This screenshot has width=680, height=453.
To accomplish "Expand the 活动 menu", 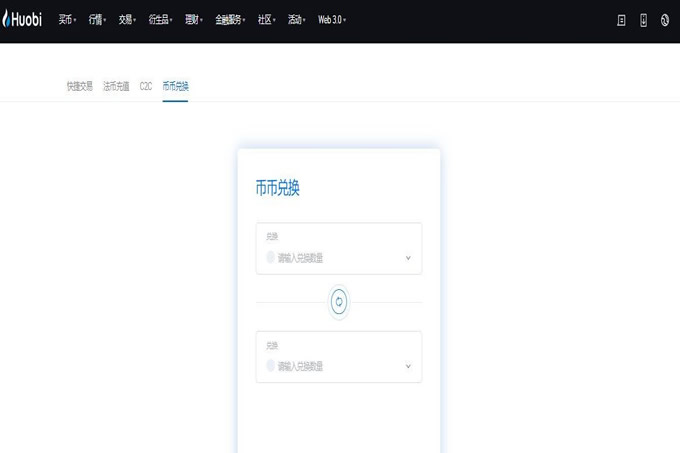I will (x=297, y=20).
